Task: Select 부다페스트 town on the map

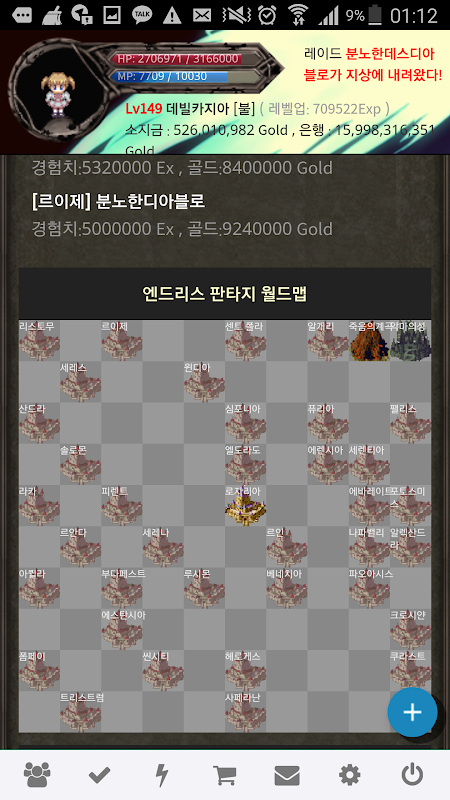Action: (x=122, y=588)
